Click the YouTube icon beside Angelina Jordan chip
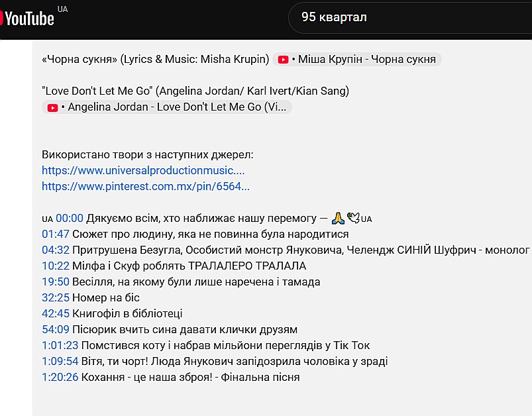The image size is (532, 416). (53, 107)
